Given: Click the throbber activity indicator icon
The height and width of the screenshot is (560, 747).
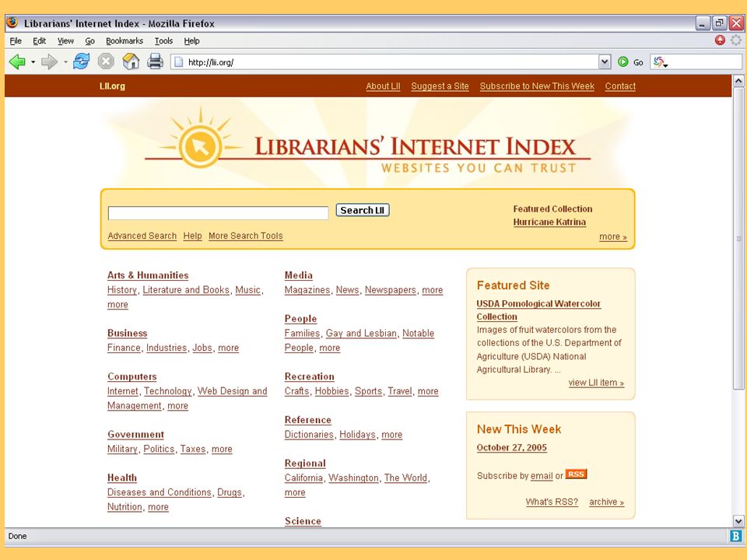Looking at the screenshot, I should [x=736, y=40].
